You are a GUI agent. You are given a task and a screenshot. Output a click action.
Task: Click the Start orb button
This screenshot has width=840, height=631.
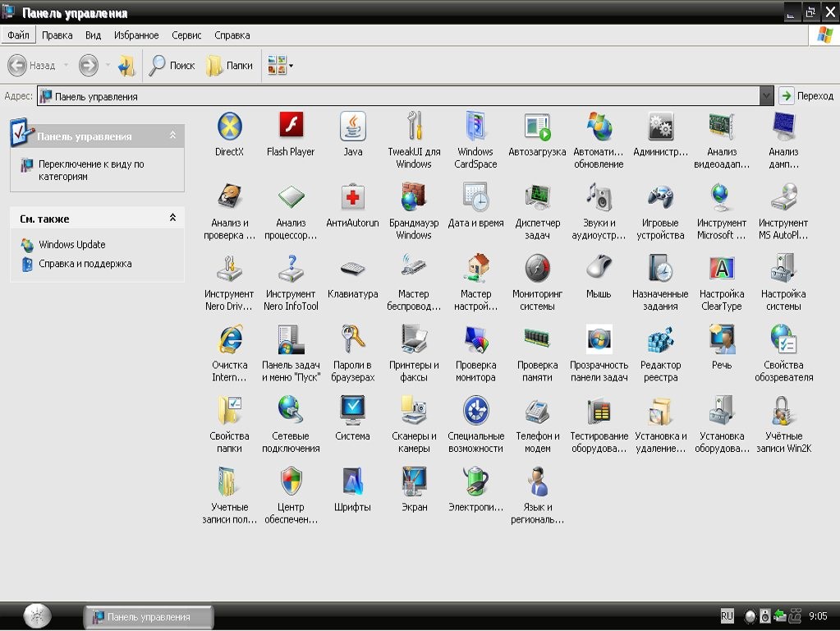coord(37,616)
